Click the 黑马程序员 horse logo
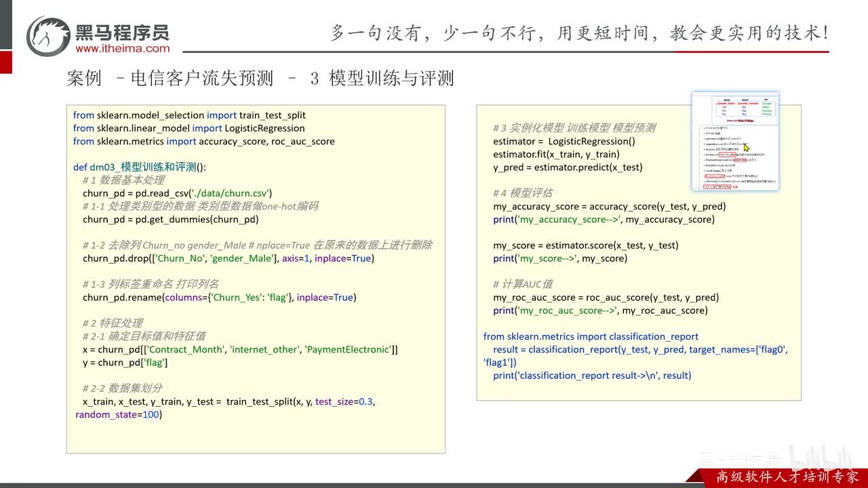This screenshot has width=868, height=488. pos(48,36)
